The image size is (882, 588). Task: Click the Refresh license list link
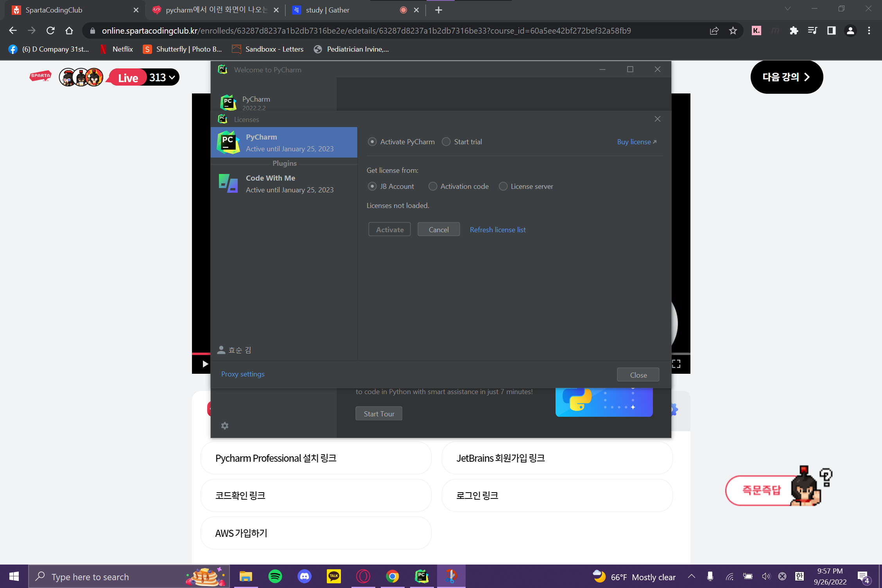coord(498,230)
